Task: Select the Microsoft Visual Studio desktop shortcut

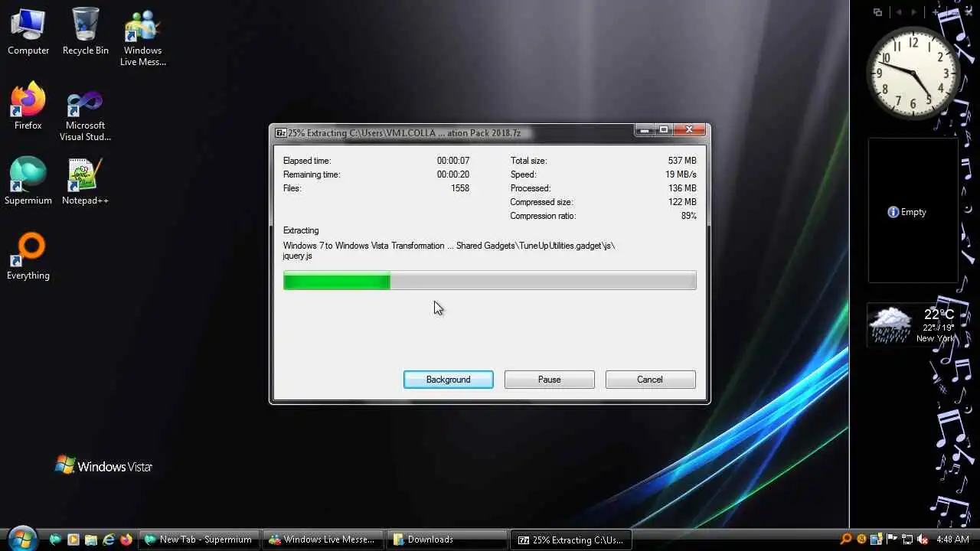Action: click(85, 115)
